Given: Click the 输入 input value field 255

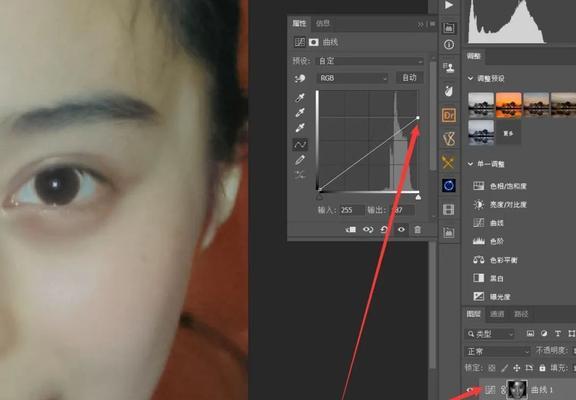Looking at the screenshot, I should [x=352, y=210].
